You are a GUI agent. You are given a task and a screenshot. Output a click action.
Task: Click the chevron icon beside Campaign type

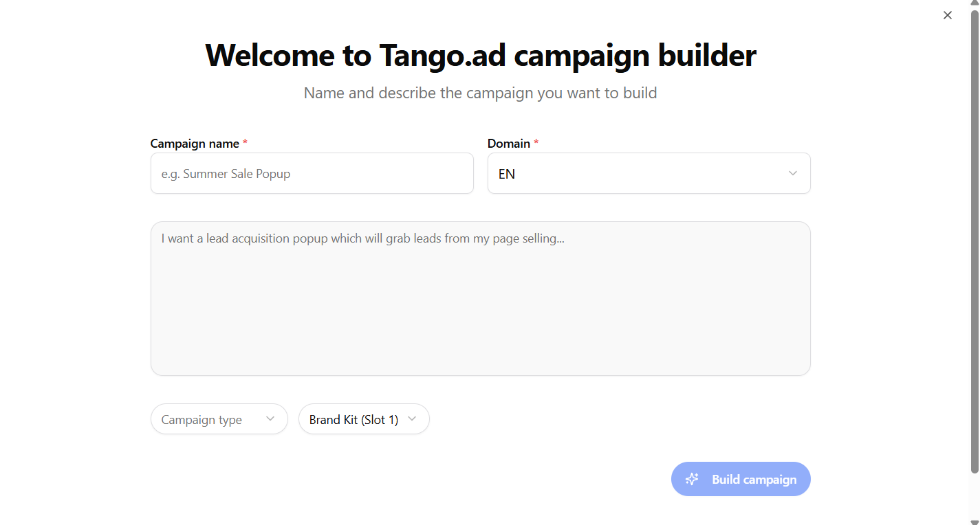click(x=270, y=418)
